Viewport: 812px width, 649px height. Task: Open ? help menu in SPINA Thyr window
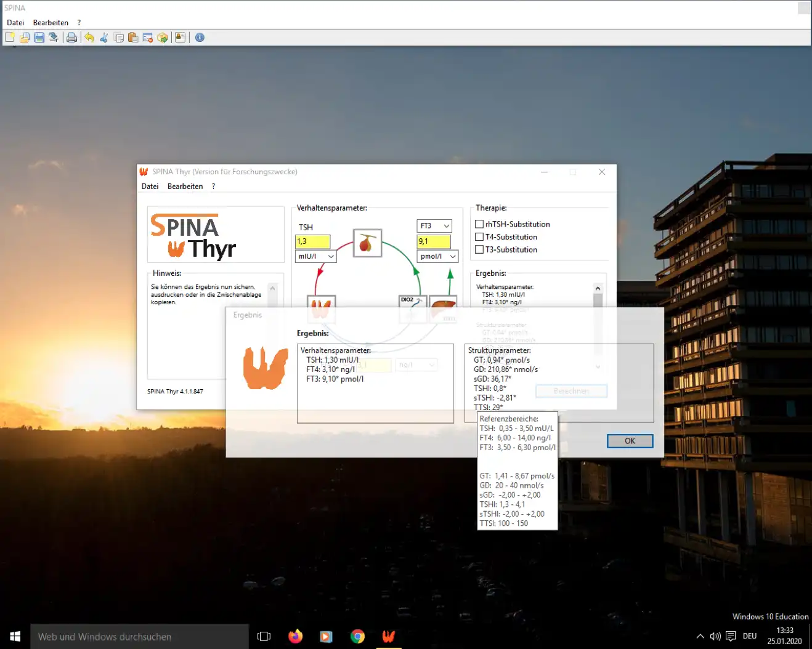click(213, 186)
